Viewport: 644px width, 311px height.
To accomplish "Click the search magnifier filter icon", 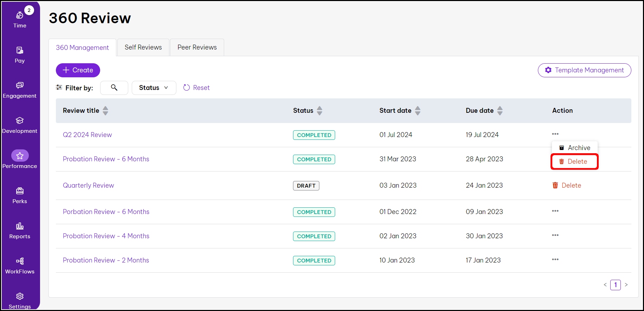I will 114,88.
